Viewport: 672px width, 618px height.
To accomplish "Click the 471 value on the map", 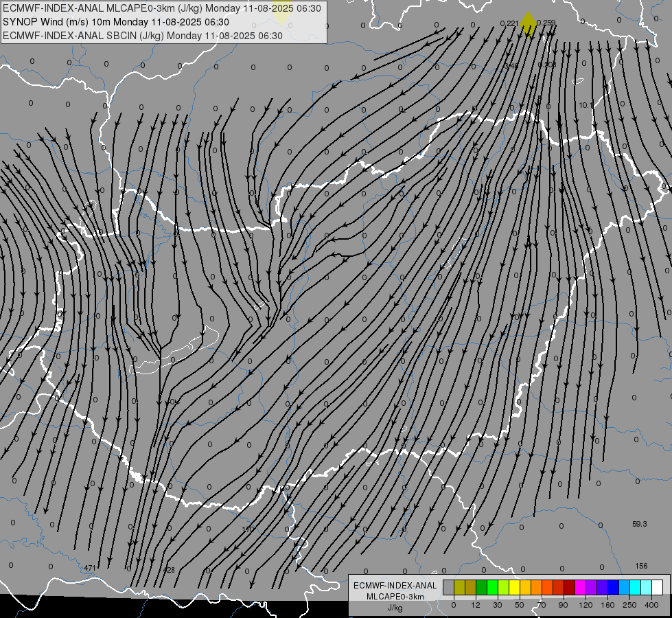I will click(x=89, y=568).
